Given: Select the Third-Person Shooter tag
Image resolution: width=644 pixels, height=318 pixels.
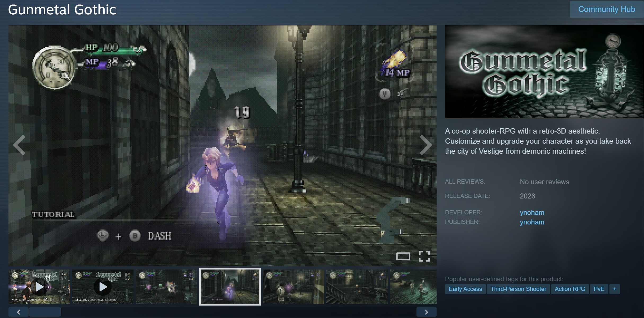Looking at the screenshot, I should click(518, 289).
